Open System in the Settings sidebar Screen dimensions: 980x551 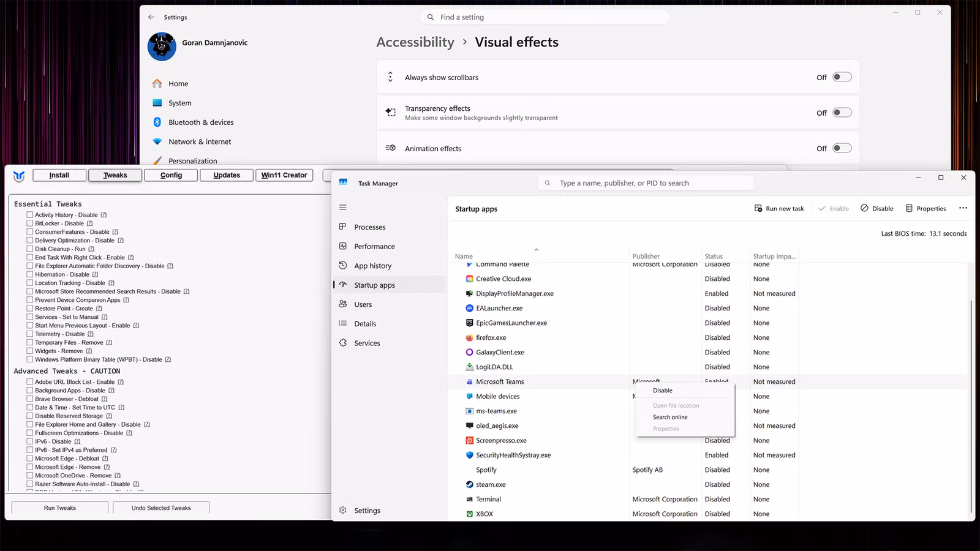coord(180,103)
